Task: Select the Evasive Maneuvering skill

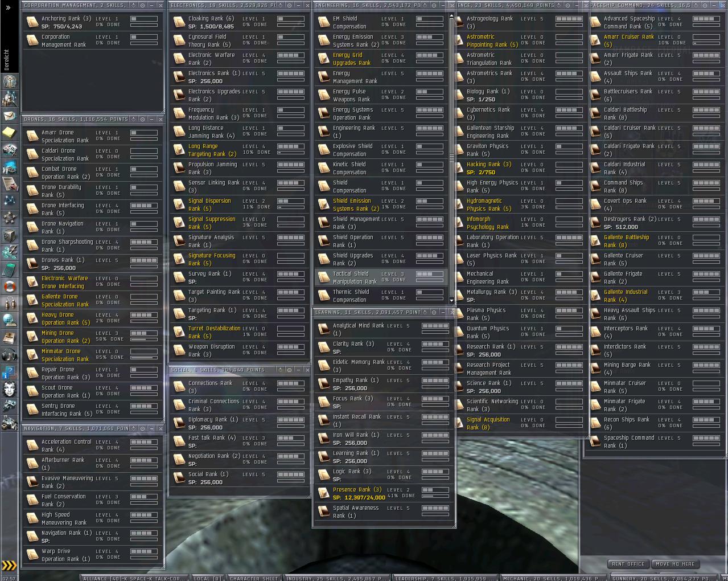Action: click(93, 482)
